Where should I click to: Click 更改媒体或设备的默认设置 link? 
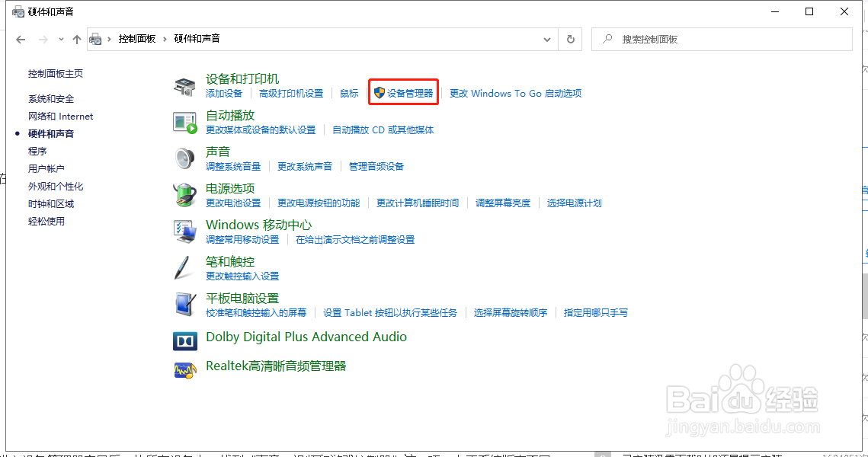click(x=261, y=130)
